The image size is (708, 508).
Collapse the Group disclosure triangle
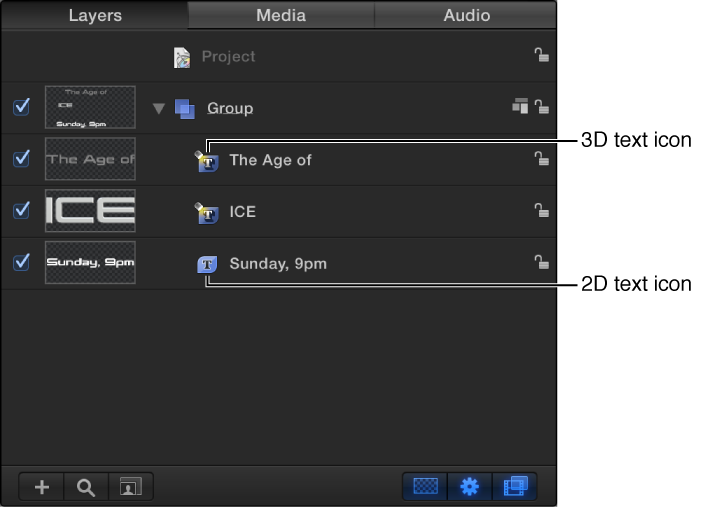point(158,108)
